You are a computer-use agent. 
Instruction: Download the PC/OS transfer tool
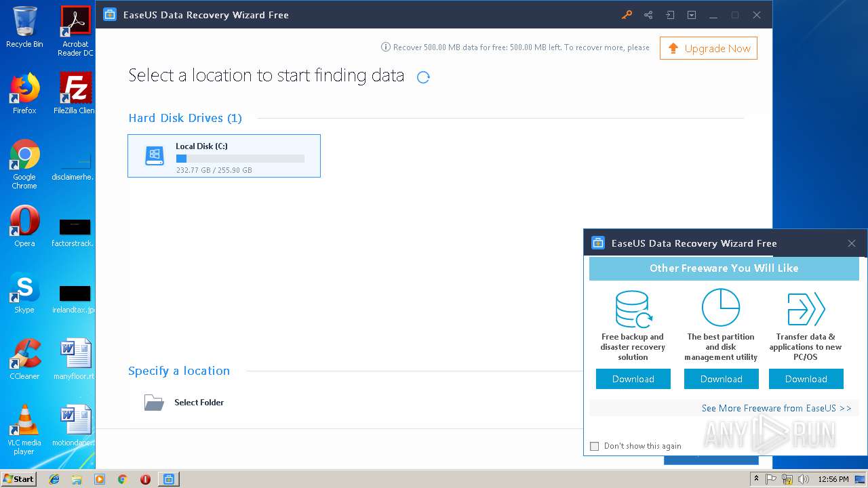(x=806, y=379)
